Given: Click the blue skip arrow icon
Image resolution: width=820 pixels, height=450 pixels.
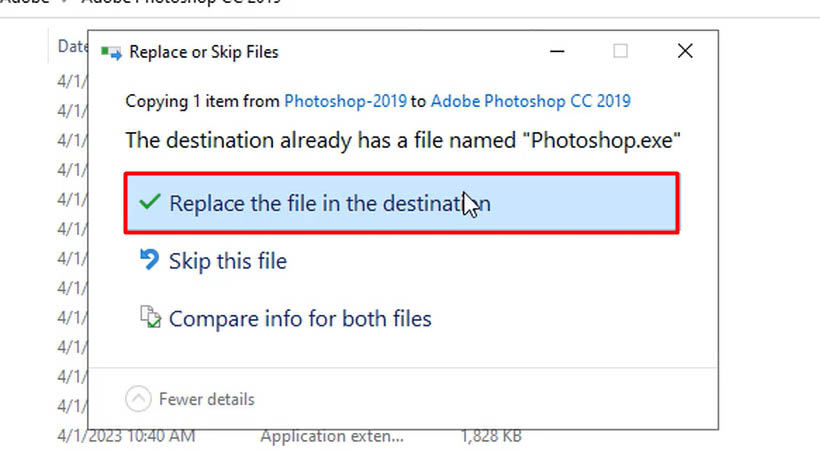Looking at the screenshot, I should point(149,261).
